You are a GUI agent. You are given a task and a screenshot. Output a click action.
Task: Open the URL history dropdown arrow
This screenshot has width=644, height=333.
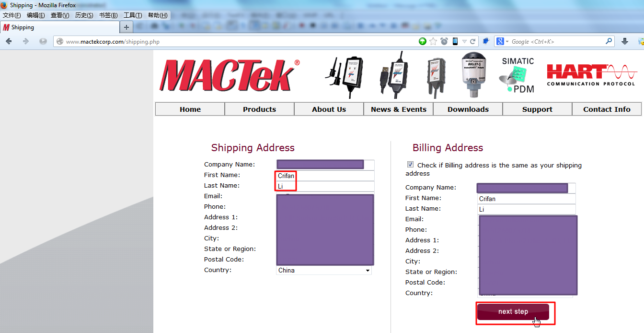tap(464, 42)
